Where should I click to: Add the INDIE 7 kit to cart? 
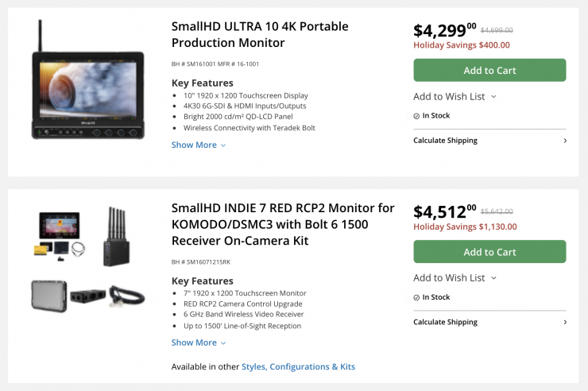(489, 252)
